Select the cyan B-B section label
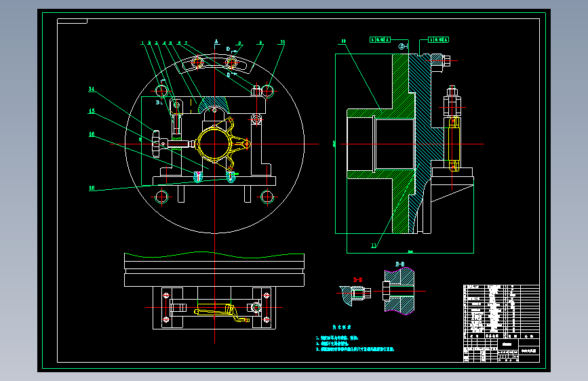The image size is (588, 381). (399, 264)
